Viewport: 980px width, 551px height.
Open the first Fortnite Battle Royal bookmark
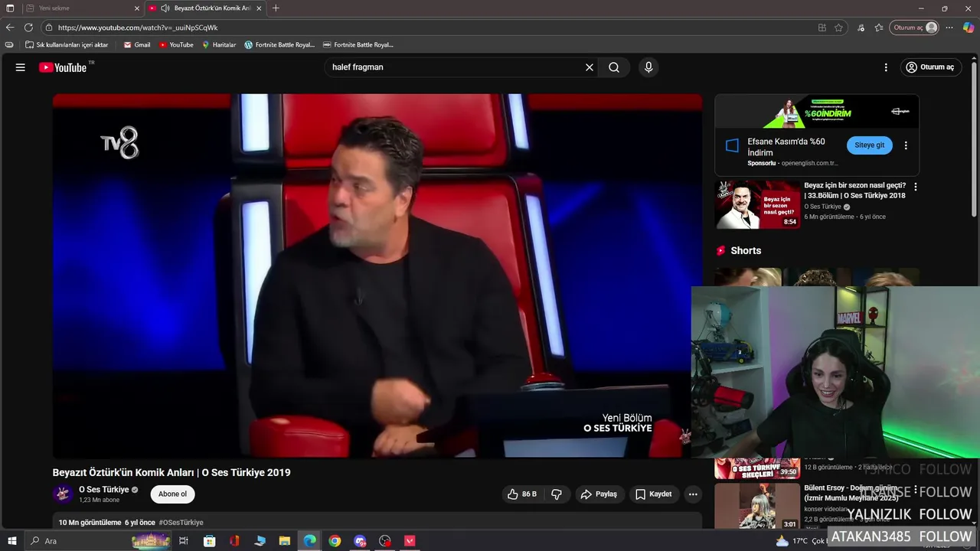click(279, 45)
